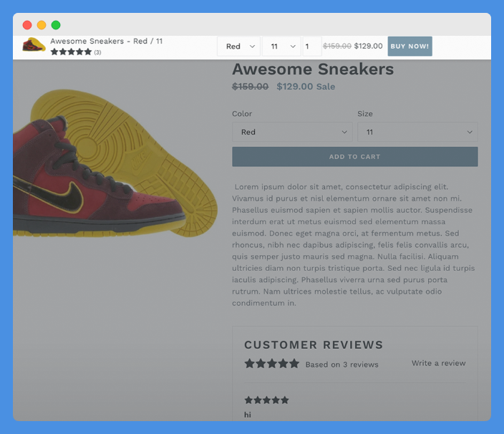Click the ADD TO CART button
The width and height of the screenshot is (504, 434).
[355, 157]
